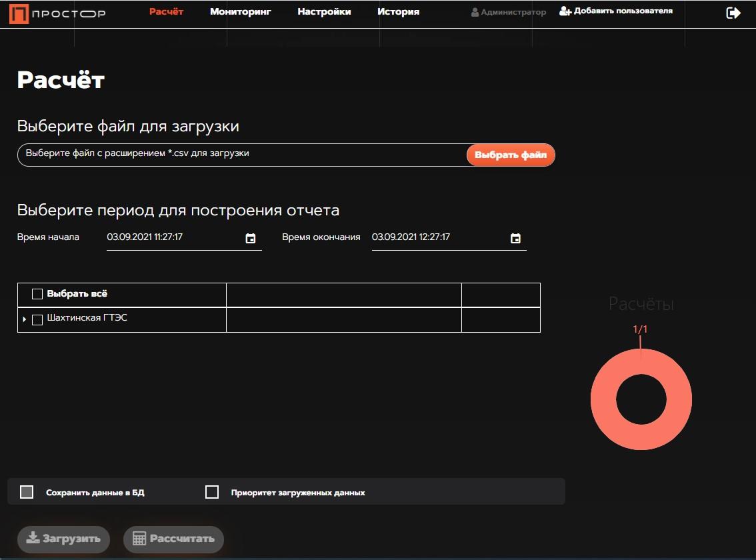Click the calculator icon on Рассчитать
Viewport: 756px width, 560px height.
point(139,539)
